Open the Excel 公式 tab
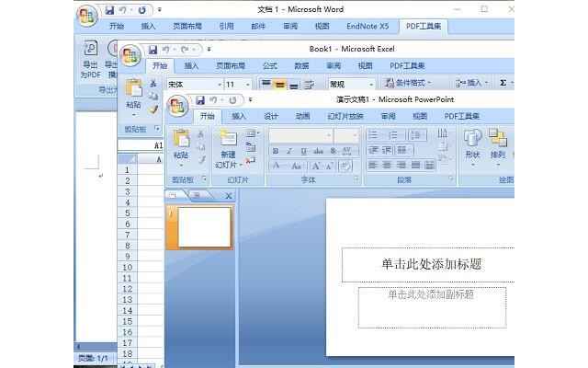Viewport: 588px width, 368px height. 269,65
